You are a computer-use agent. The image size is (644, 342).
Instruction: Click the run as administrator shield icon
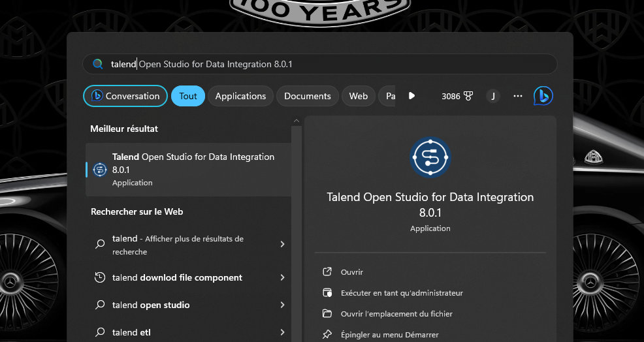pyautogui.click(x=327, y=293)
